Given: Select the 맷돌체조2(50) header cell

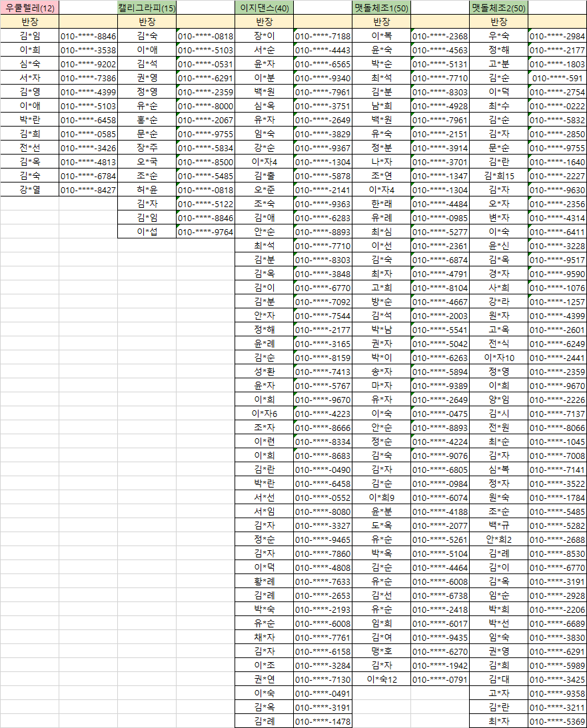Looking at the screenshot, I should pyautogui.click(x=498, y=8).
